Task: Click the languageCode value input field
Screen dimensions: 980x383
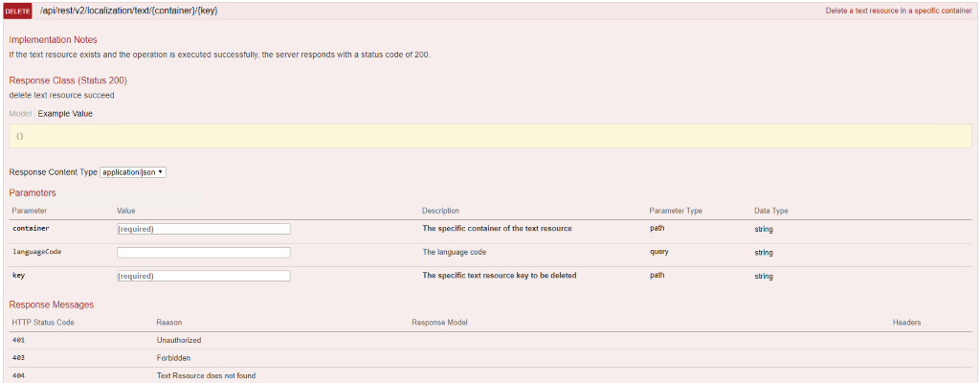Action: click(x=203, y=253)
